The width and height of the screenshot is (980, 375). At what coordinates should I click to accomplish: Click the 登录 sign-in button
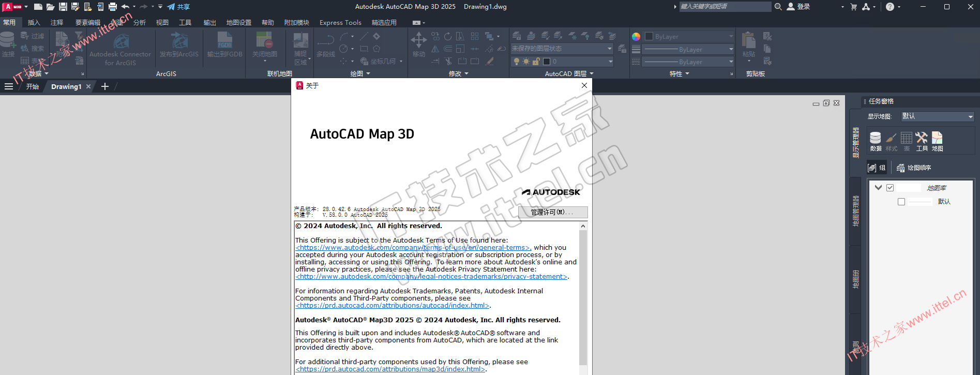[798, 7]
